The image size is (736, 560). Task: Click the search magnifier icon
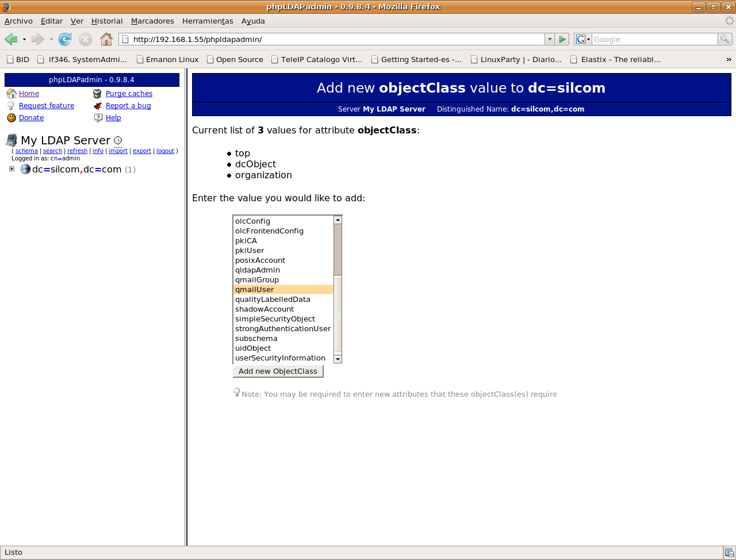click(724, 39)
